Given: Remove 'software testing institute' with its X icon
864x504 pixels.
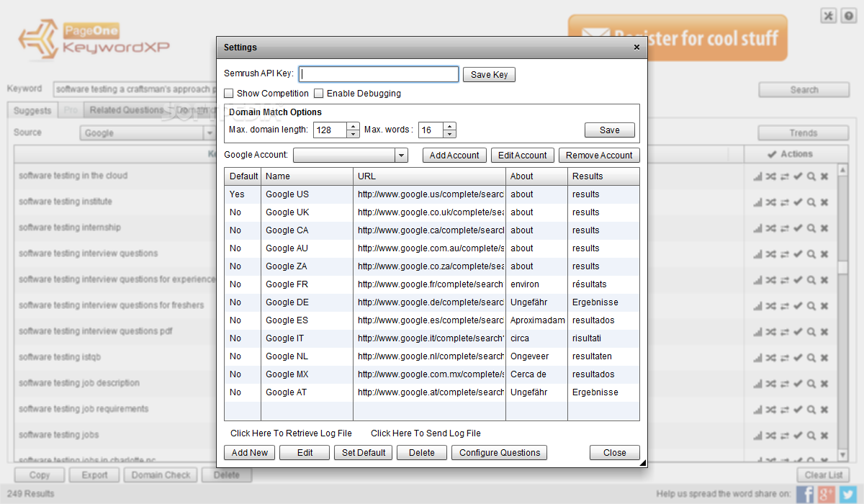Looking at the screenshot, I should 824,202.
